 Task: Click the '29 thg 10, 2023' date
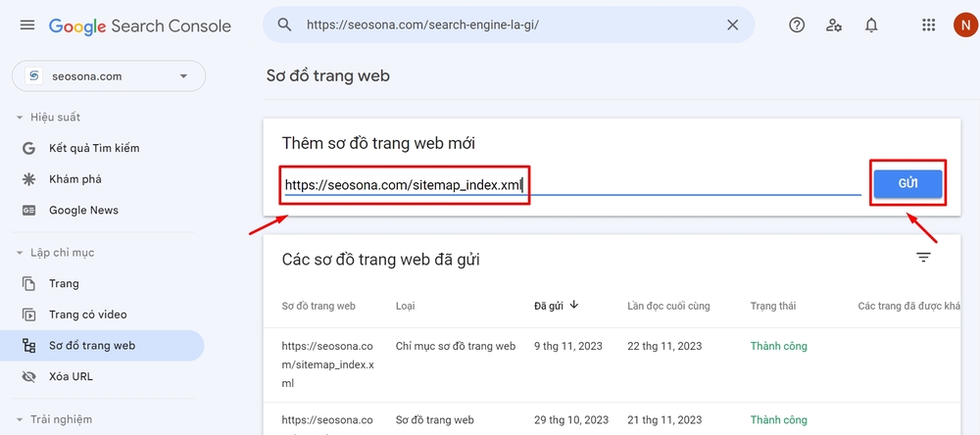click(570, 419)
